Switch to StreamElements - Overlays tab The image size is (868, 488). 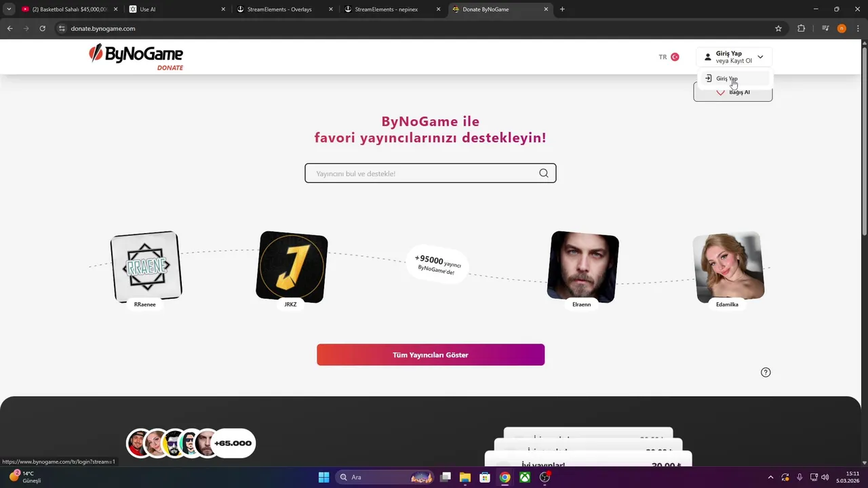point(285,9)
